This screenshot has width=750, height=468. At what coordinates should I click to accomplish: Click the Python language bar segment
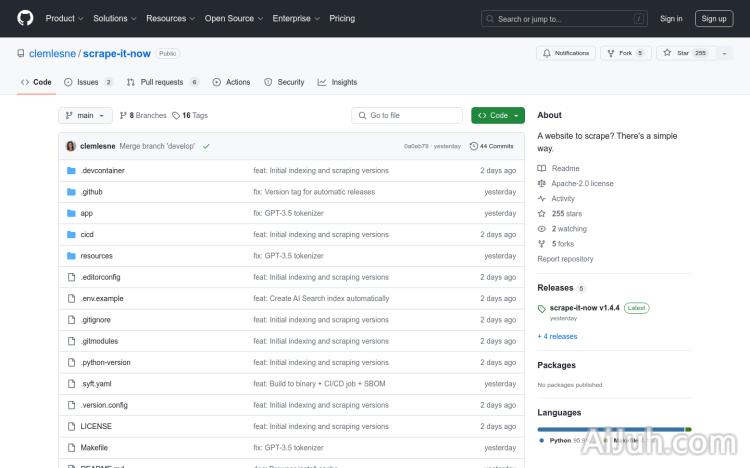pos(610,429)
